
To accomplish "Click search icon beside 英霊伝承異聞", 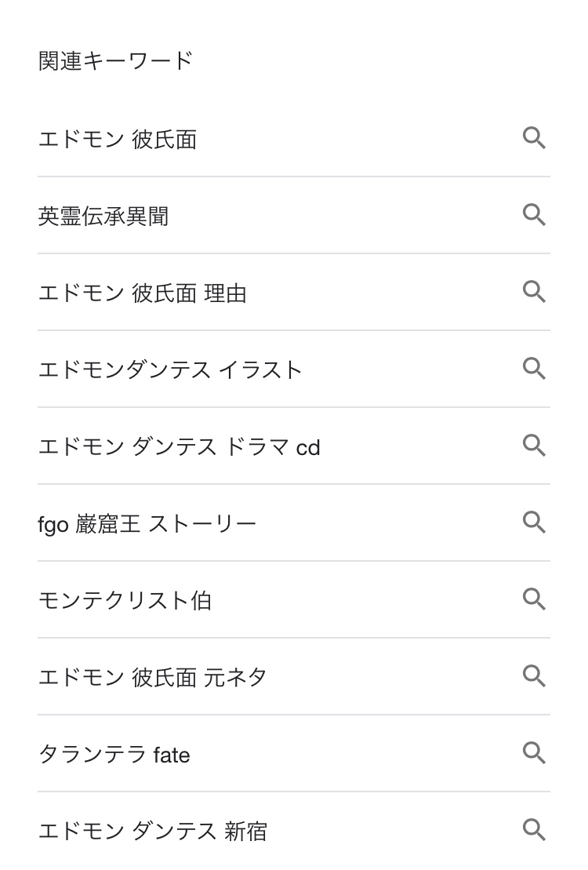I will pyautogui.click(x=534, y=215).
